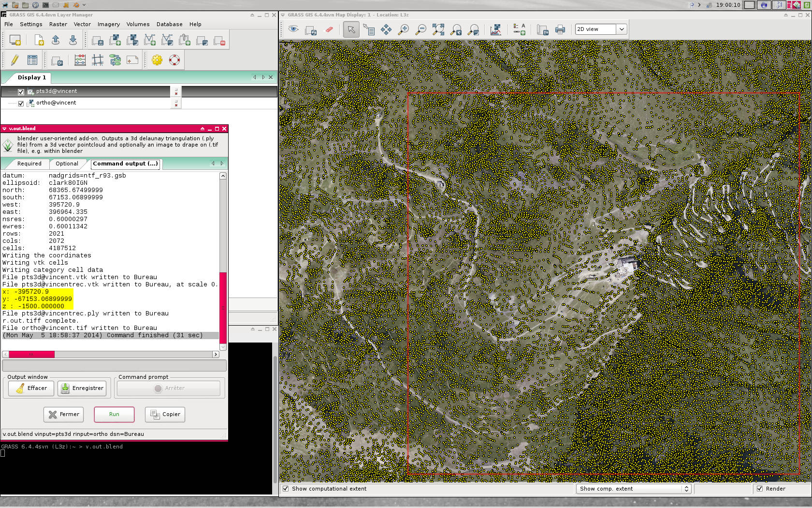This screenshot has height=508, width=812.
Task: Open the Add various raster layers dropdown icon
Action: click(x=132, y=40)
